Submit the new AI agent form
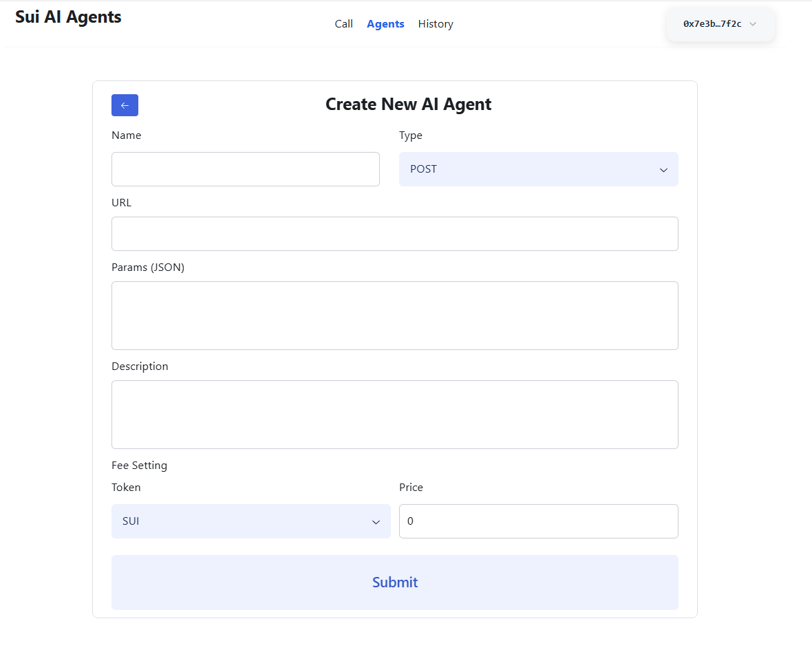The image size is (812, 654). point(394,582)
